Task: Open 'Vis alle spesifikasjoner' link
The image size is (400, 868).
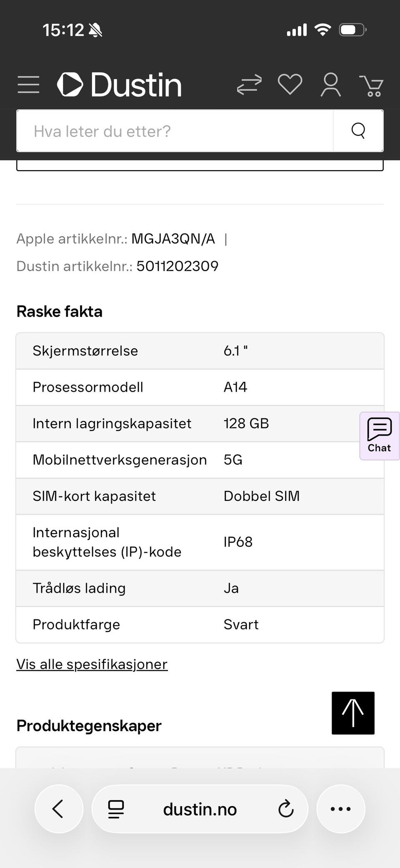Action: (92, 664)
